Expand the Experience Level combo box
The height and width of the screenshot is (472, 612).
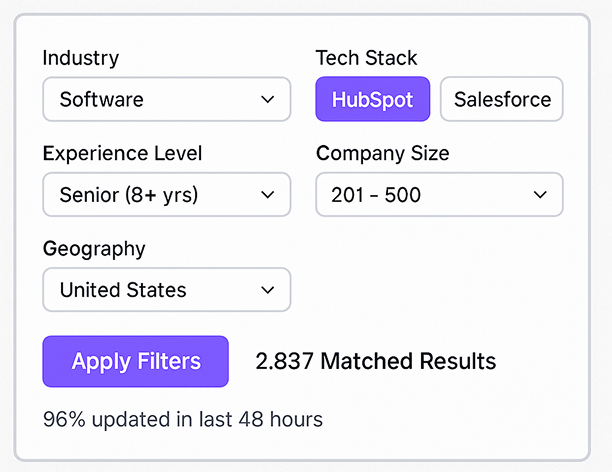click(x=166, y=195)
